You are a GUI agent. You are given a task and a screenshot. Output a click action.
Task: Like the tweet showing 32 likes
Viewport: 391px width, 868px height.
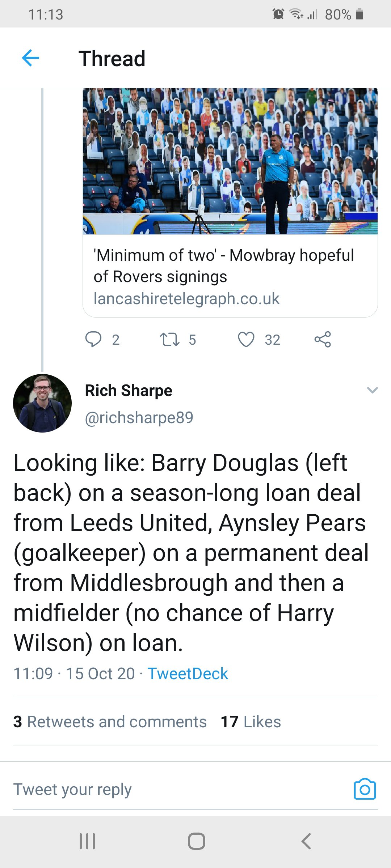point(246,340)
